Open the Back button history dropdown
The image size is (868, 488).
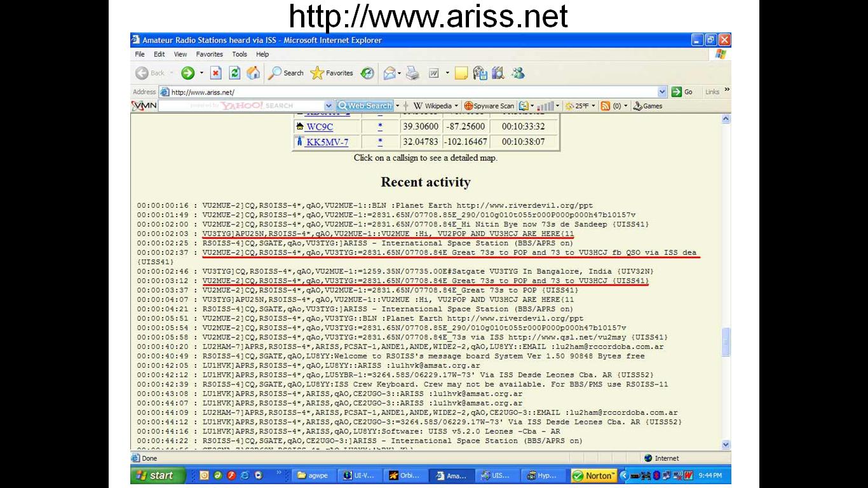coord(172,73)
